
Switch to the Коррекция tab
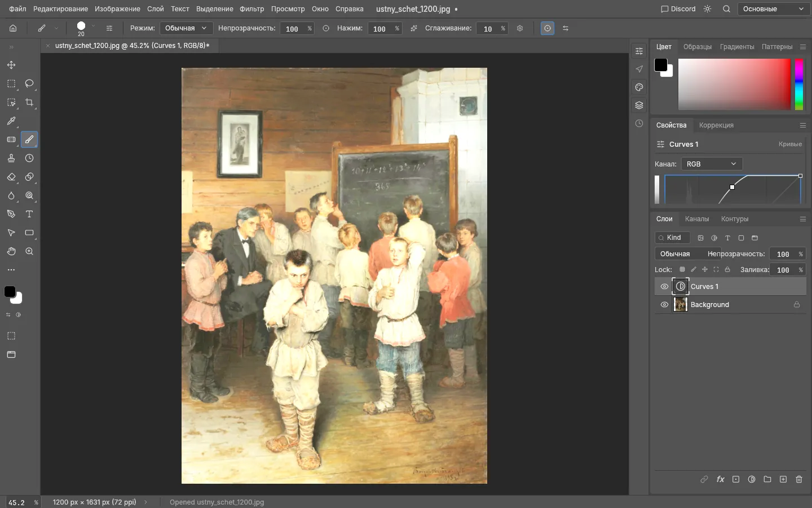pos(716,125)
